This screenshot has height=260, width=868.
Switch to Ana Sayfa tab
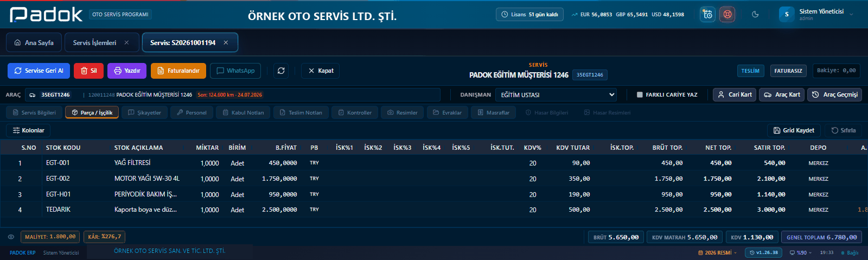34,42
